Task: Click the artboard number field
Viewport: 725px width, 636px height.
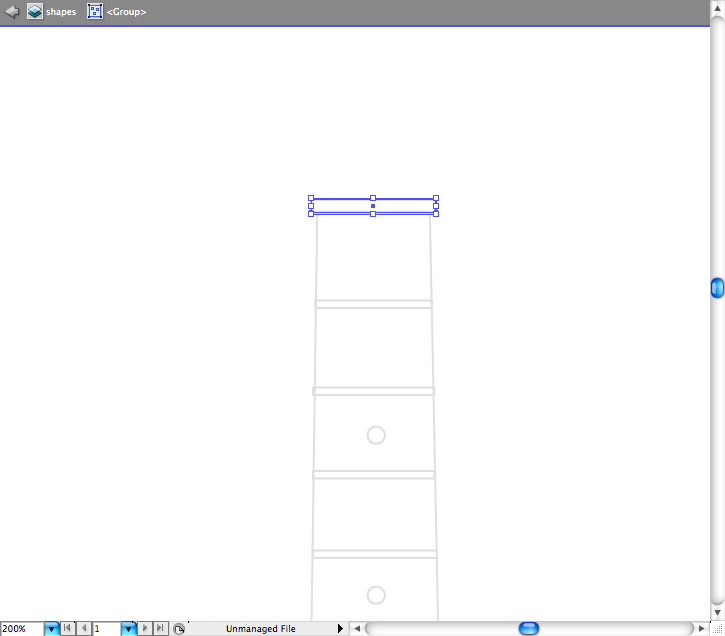Action: [106, 629]
